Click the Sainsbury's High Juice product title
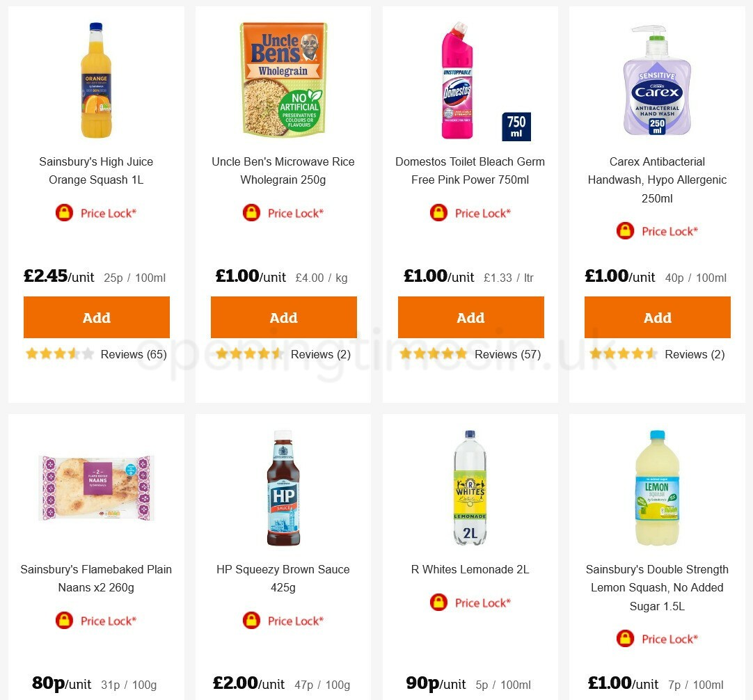This screenshot has width=753, height=700. coord(96,170)
